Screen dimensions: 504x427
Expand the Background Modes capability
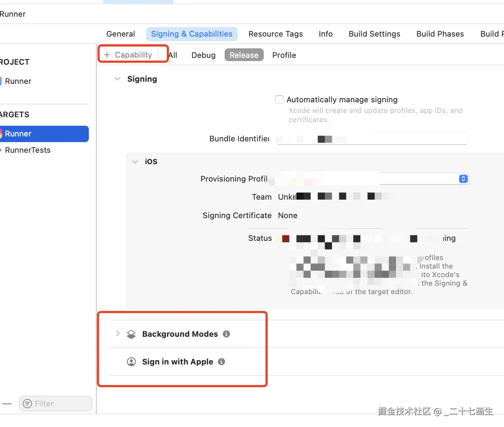click(118, 334)
